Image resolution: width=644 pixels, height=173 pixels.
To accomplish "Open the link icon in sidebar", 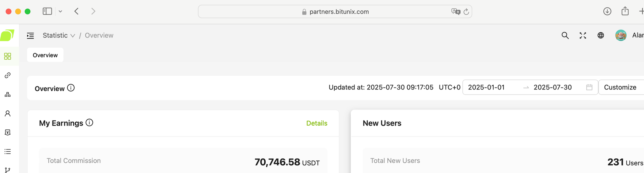I will pyautogui.click(x=8, y=75).
